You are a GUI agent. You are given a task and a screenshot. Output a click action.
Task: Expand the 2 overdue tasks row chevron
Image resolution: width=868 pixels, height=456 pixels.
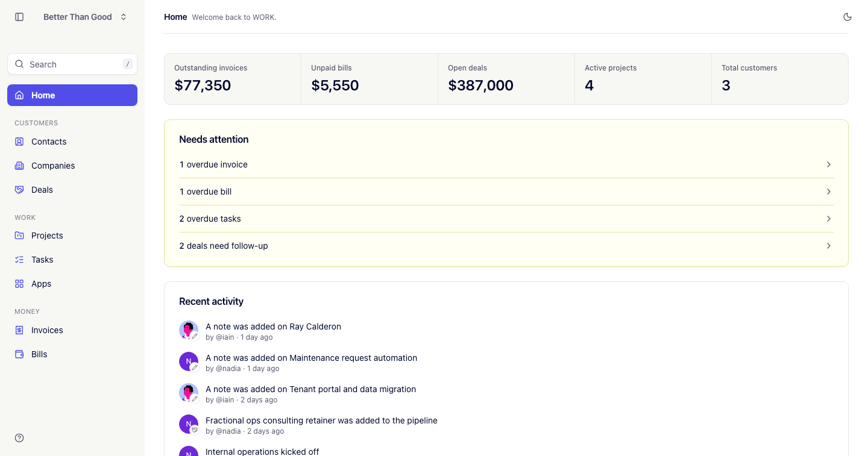click(x=829, y=219)
